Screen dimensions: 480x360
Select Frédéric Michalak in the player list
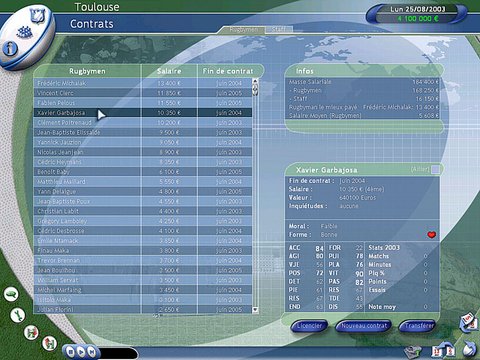143,83
